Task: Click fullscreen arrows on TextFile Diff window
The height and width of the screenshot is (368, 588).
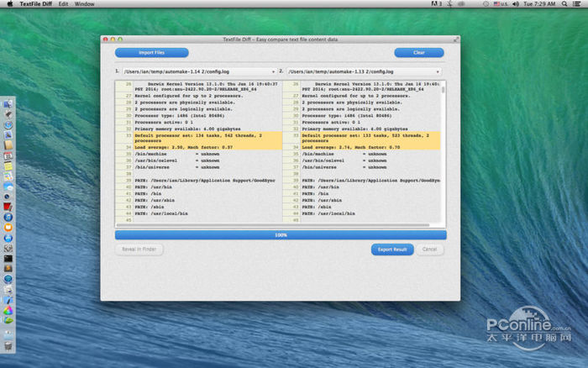Action: pyautogui.click(x=456, y=39)
